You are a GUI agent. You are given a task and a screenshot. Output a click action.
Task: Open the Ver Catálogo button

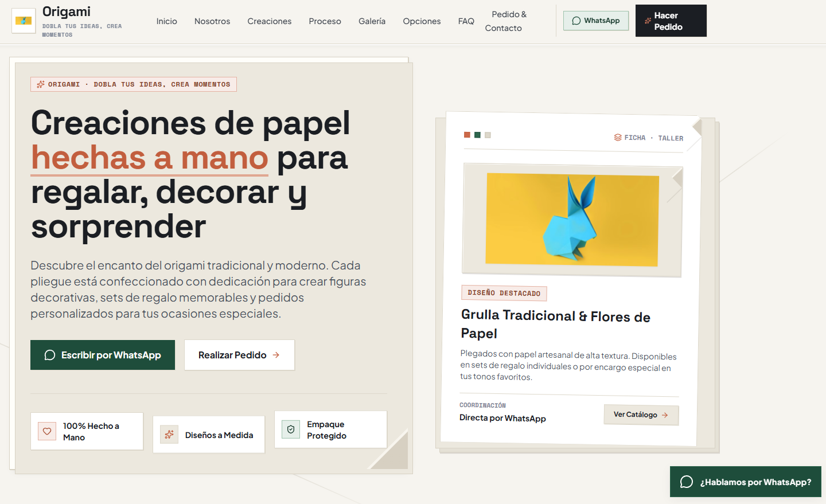641,415
